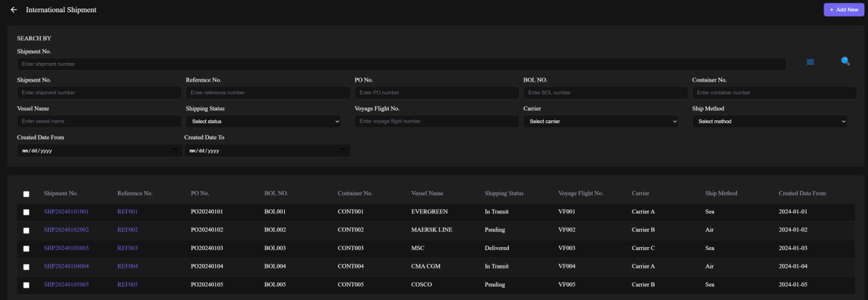Viewport: 868px width, 300px height.
Task: Click the Shipping Status column header
Action: 504,193
